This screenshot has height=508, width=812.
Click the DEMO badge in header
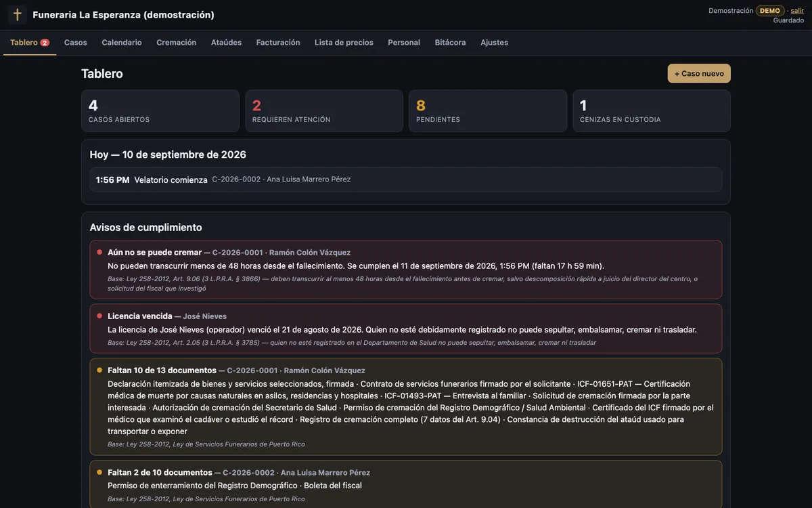click(770, 11)
